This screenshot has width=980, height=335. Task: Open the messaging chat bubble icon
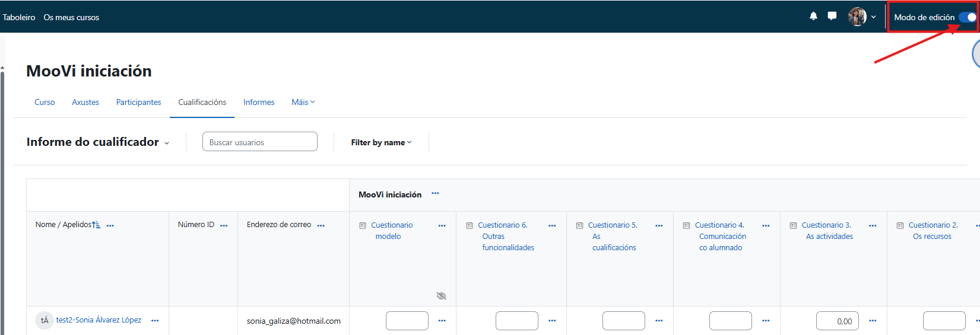pyautogui.click(x=832, y=16)
